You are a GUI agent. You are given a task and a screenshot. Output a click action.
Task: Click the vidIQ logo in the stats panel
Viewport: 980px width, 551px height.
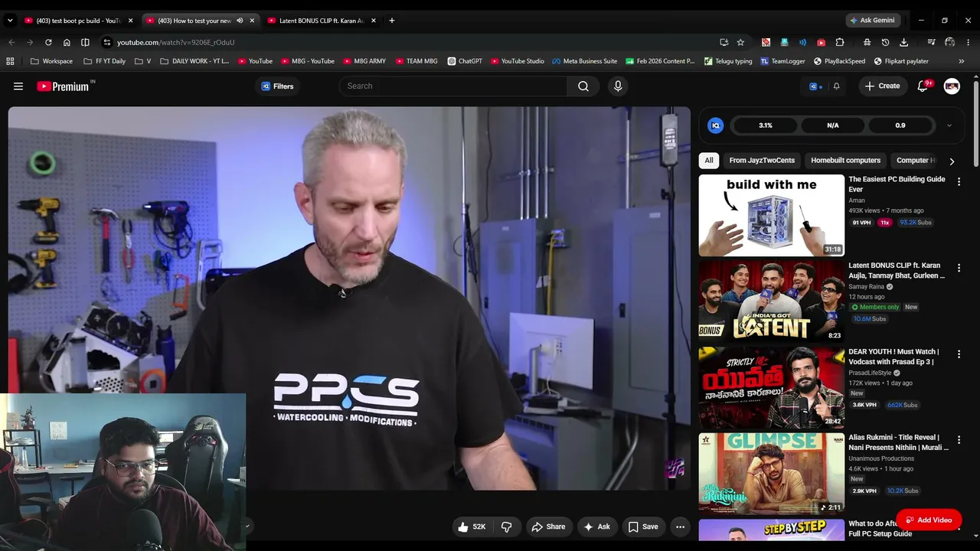716,126
